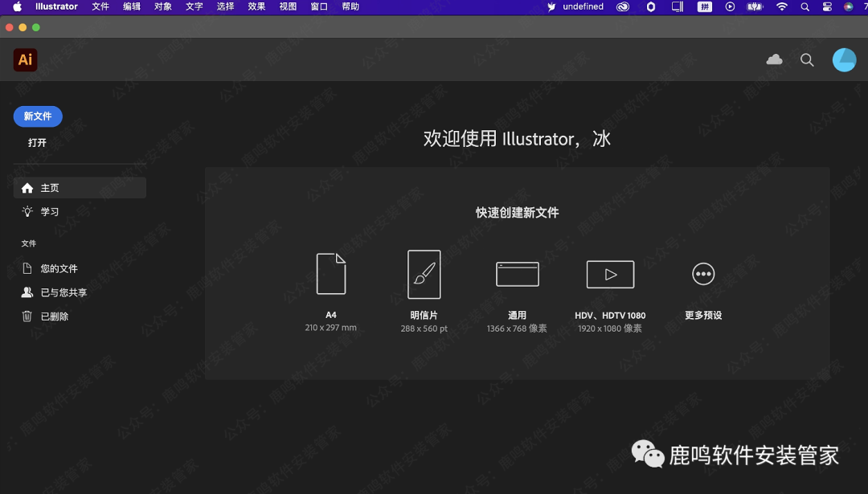Open the blue user profile avatar

point(844,59)
